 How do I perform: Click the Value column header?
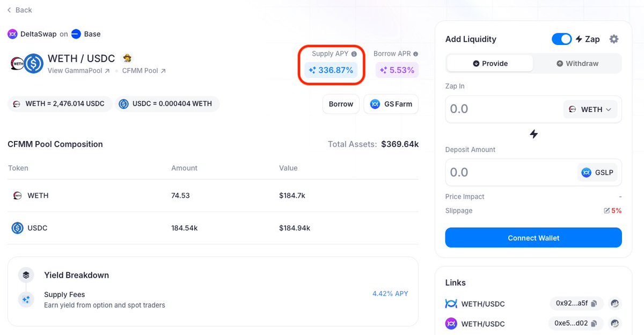288,168
